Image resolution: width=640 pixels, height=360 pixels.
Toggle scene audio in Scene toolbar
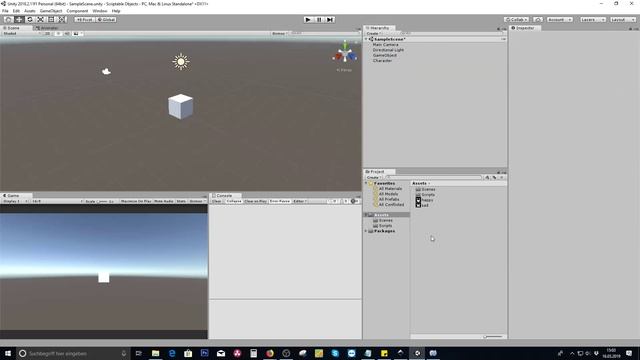click(x=67, y=33)
